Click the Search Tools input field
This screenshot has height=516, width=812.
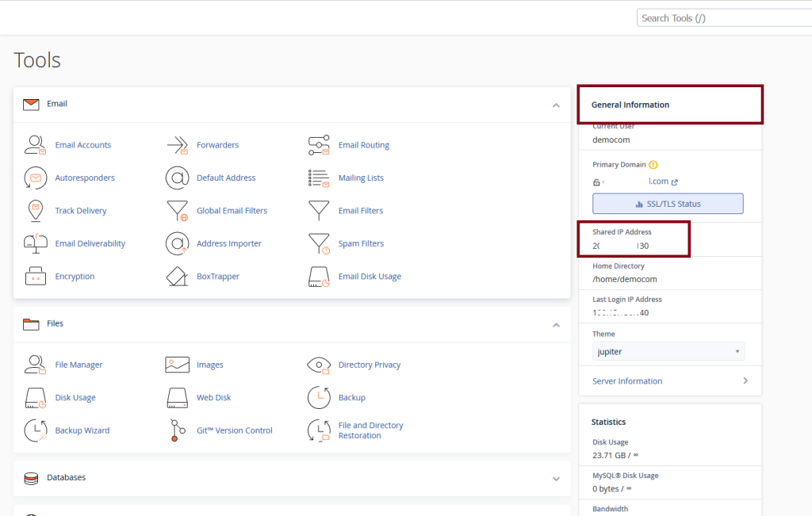click(722, 18)
